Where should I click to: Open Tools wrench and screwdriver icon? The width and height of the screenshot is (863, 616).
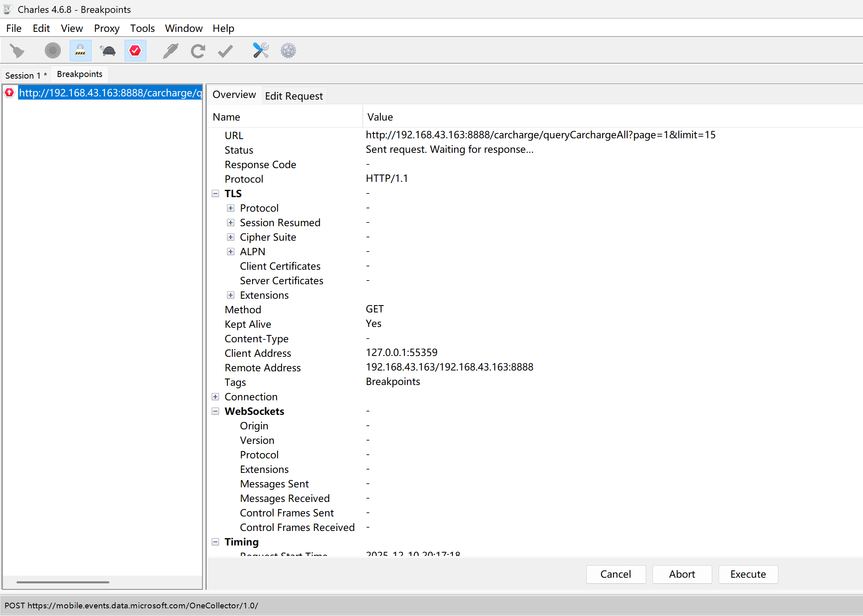[x=261, y=51]
